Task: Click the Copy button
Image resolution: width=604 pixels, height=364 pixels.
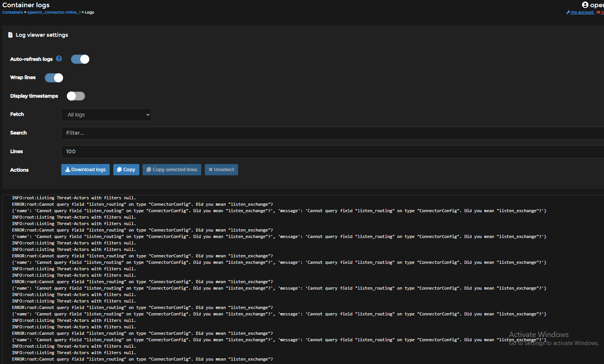Action: coord(126,170)
